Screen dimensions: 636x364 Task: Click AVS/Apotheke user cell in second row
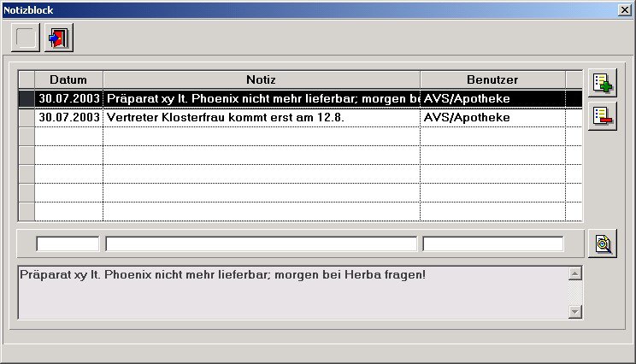pyautogui.click(x=492, y=117)
